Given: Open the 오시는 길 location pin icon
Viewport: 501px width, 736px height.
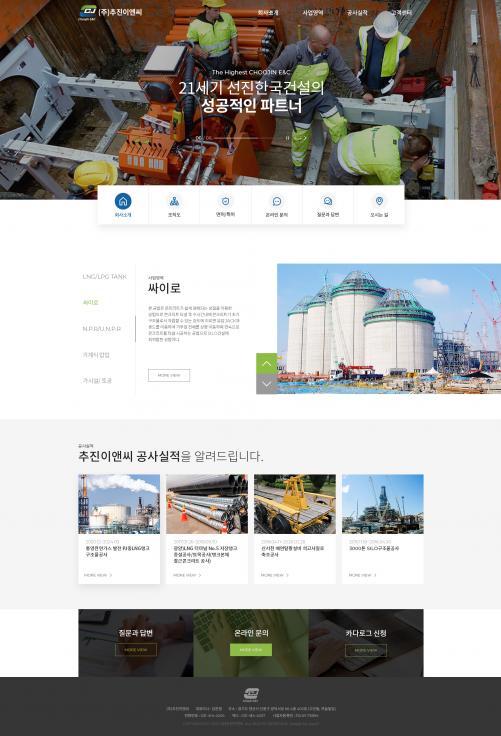Looking at the screenshot, I should click(379, 201).
